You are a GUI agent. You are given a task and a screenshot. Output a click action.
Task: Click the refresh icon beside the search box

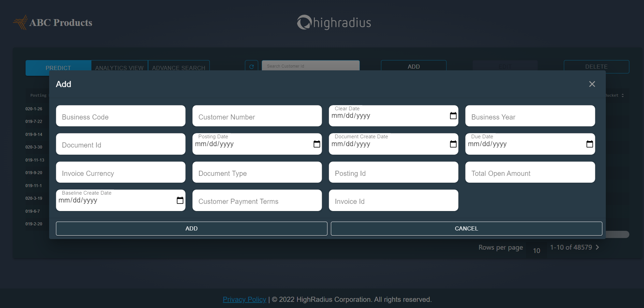coord(251,66)
